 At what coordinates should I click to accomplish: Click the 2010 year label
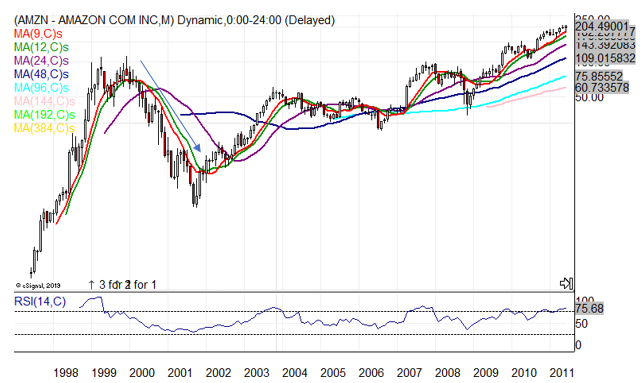click(x=524, y=372)
